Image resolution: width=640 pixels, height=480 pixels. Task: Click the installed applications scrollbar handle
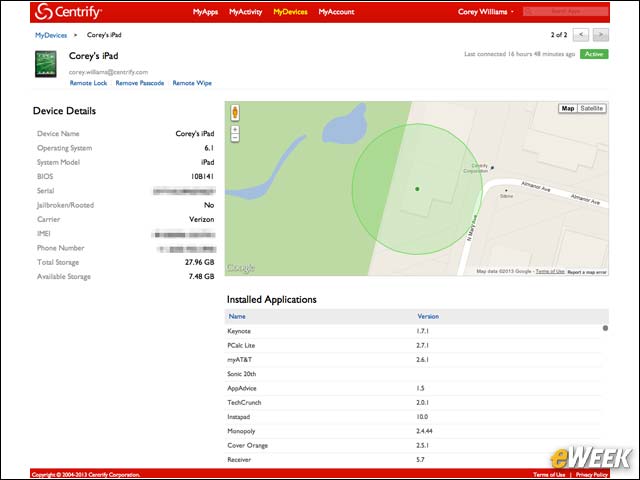[605, 328]
